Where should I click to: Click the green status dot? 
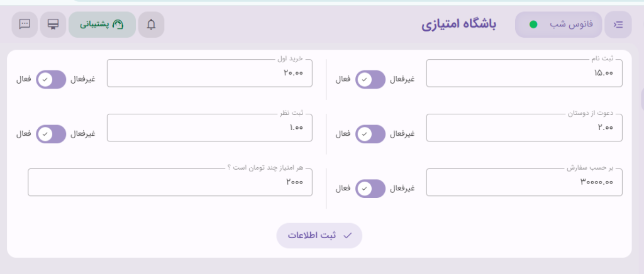533,25
